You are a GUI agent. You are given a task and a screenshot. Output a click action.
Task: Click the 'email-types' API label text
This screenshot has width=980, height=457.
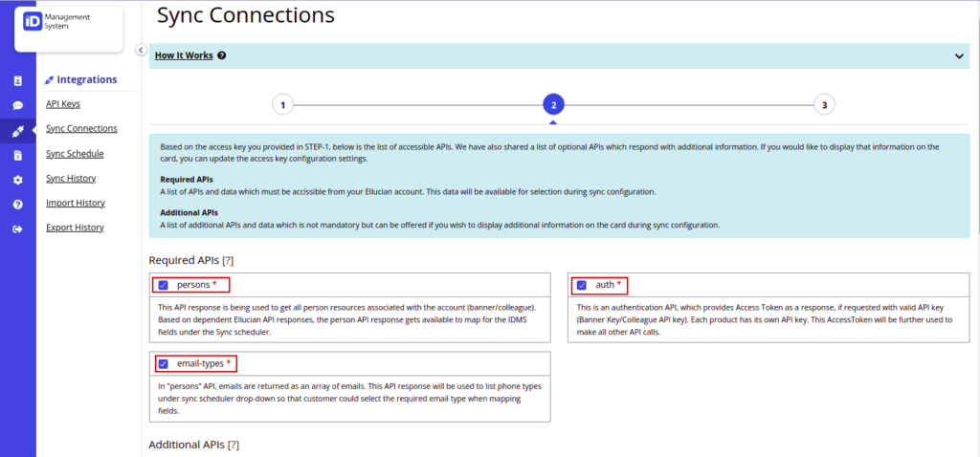point(200,363)
